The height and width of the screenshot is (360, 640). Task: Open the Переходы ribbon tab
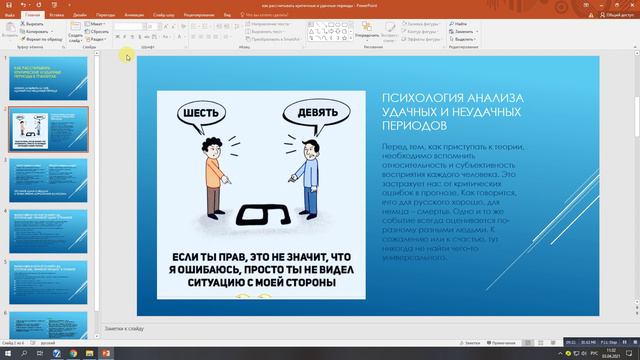click(x=105, y=15)
